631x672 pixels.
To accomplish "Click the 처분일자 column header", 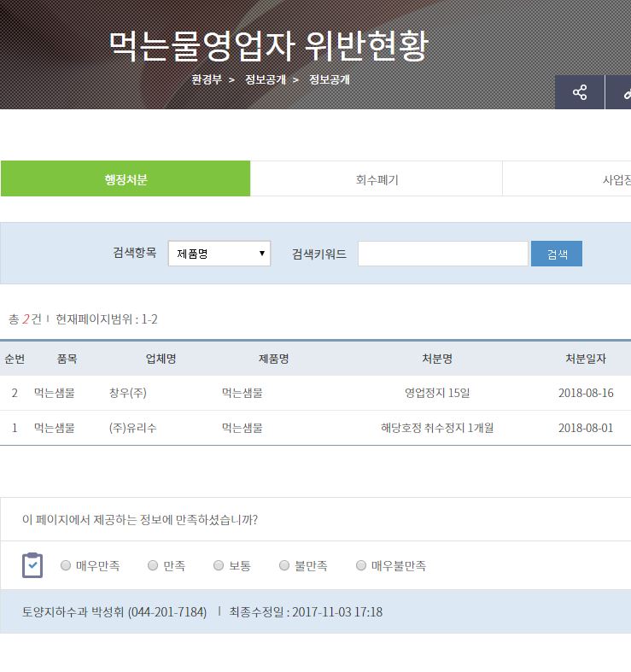I will click(585, 359).
